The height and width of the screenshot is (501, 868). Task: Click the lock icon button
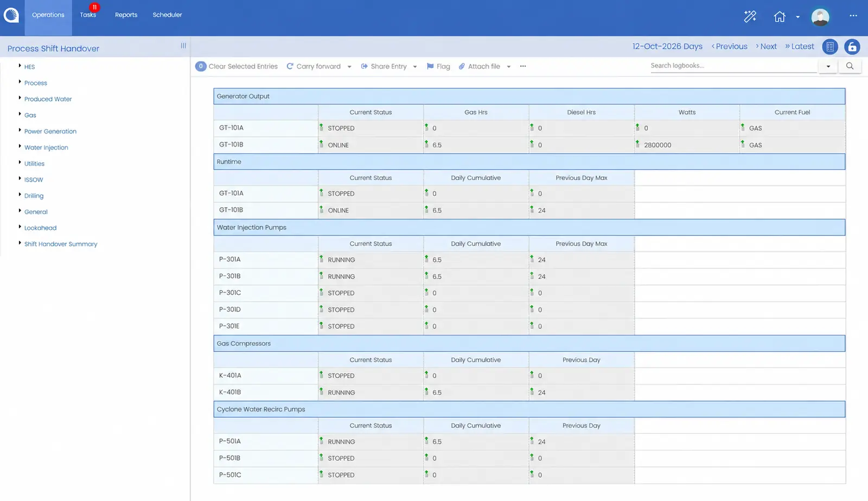click(x=852, y=47)
